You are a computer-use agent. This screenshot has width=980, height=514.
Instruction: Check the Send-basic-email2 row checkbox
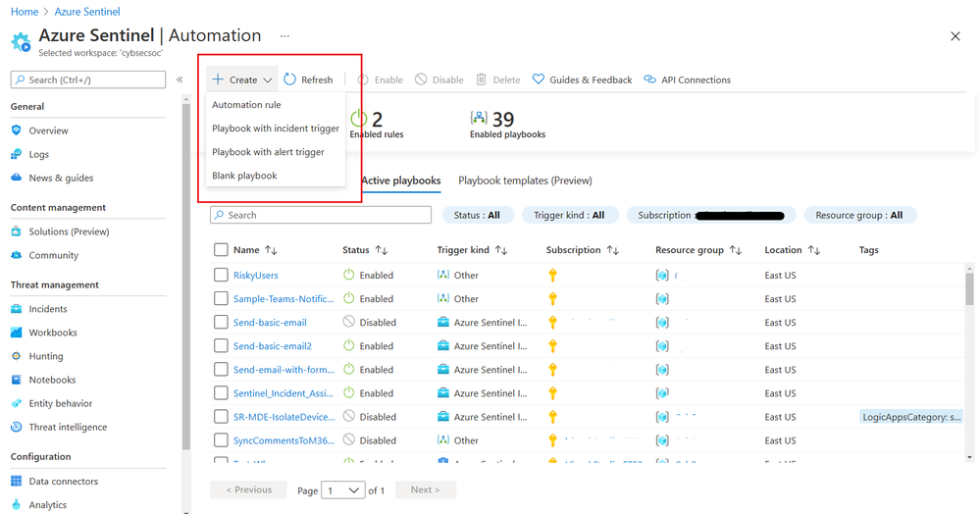click(221, 346)
